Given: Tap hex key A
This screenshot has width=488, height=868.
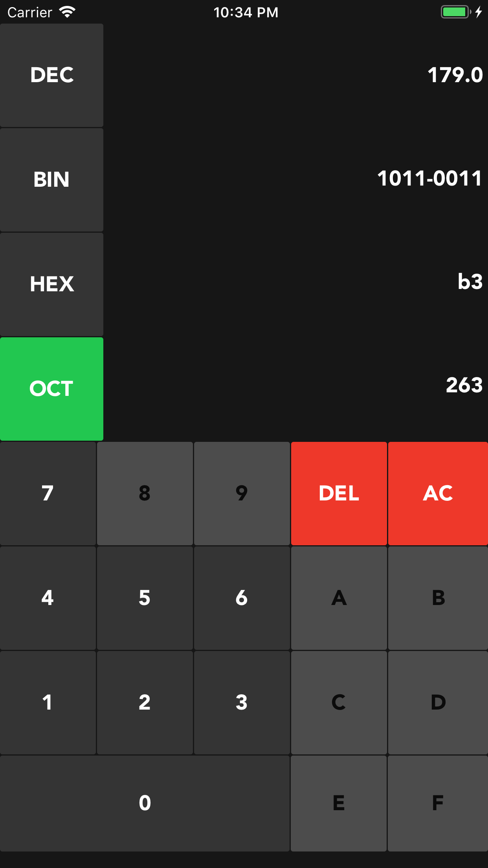Looking at the screenshot, I should pos(339,598).
